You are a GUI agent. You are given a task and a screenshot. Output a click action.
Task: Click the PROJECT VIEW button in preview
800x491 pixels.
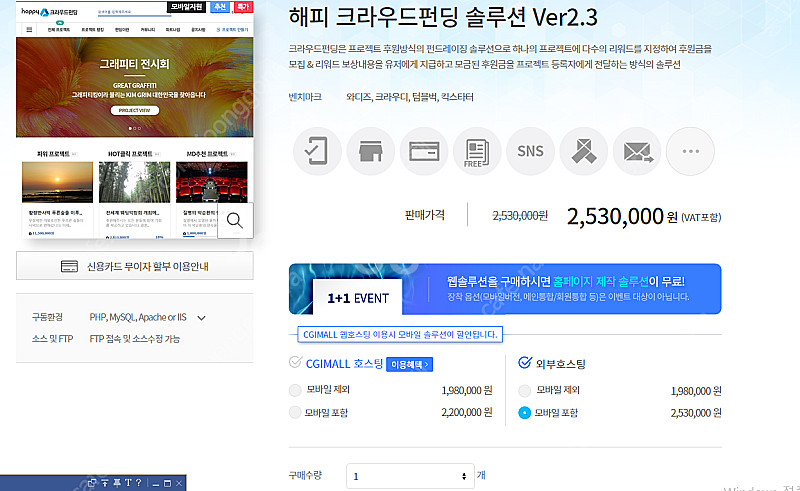pyautogui.click(x=135, y=110)
